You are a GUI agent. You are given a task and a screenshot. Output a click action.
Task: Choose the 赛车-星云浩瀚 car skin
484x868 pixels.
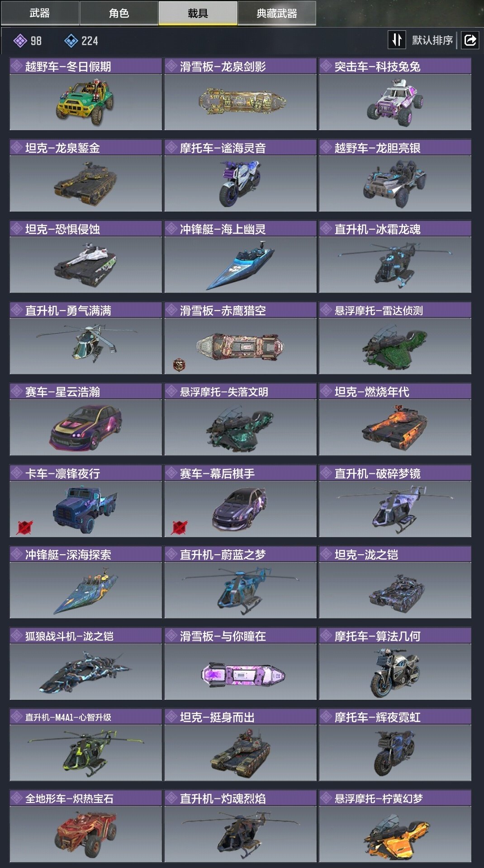tap(86, 420)
